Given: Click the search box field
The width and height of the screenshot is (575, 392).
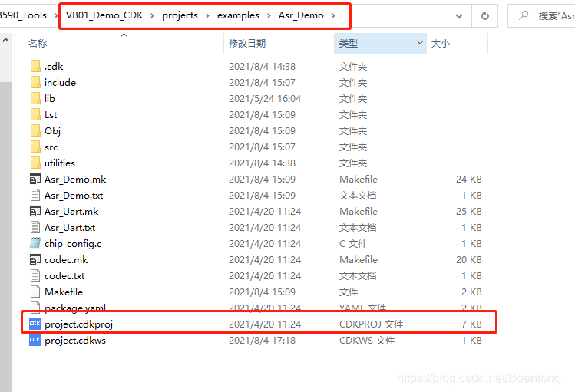Looking at the screenshot, I should [x=541, y=16].
